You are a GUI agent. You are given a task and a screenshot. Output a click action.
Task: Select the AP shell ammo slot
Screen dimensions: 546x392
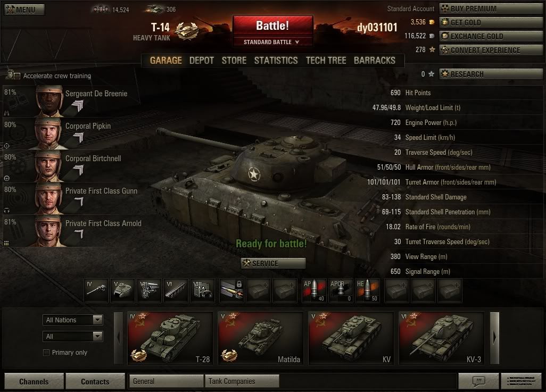point(314,290)
